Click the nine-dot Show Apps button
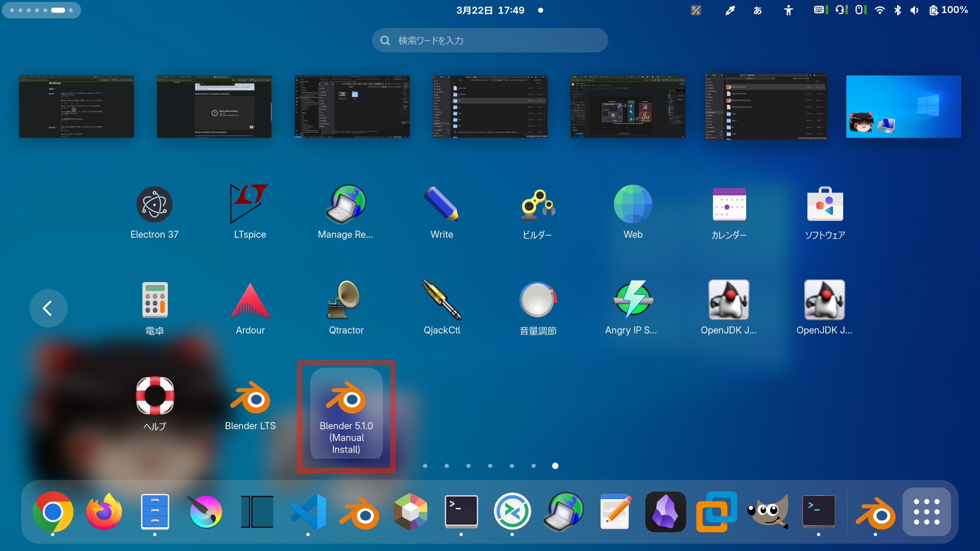Viewport: 980px width, 551px height. (x=926, y=512)
